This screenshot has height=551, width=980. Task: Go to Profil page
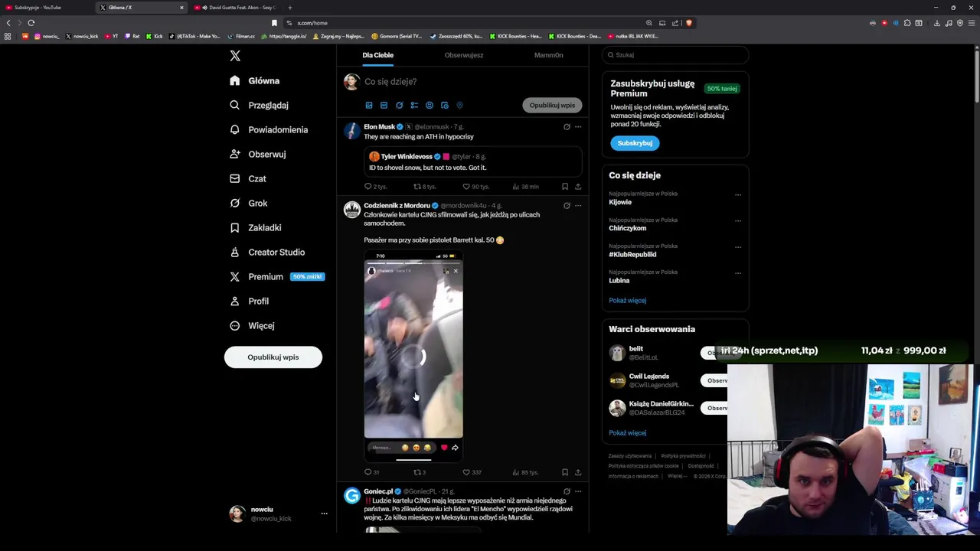pos(250,301)
